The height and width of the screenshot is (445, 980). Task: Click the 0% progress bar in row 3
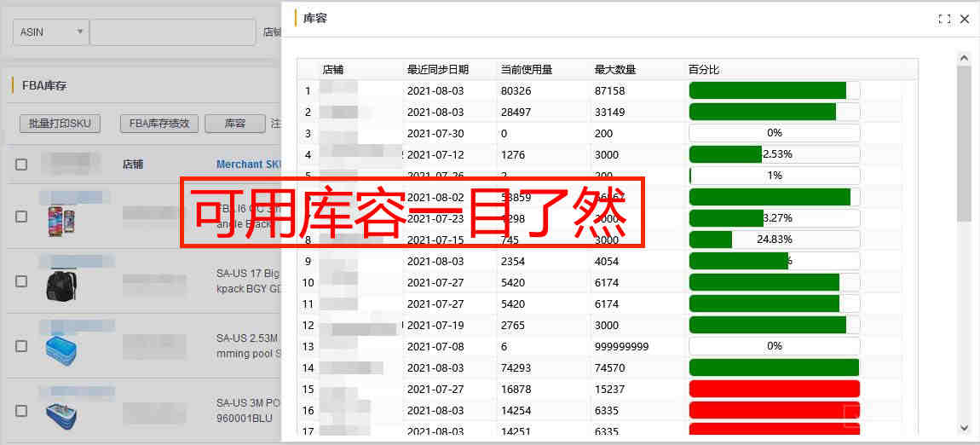pos(775,133)
